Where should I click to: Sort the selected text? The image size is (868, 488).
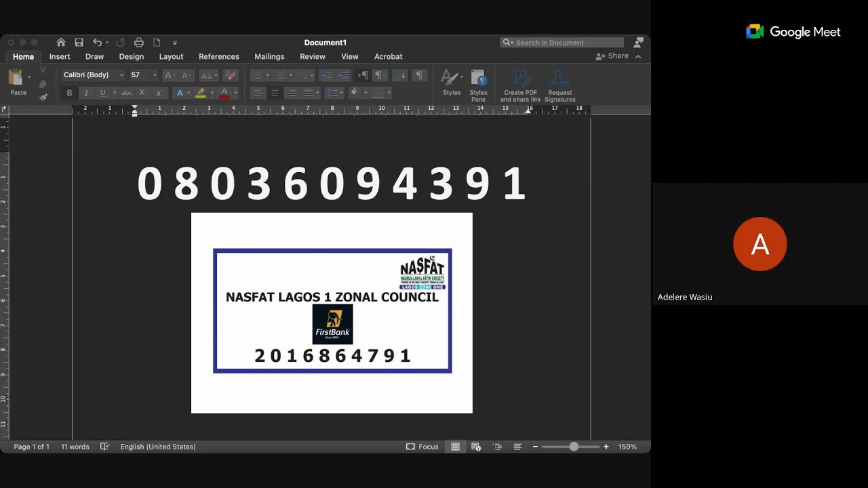pyautogui.click(x=401, y=75)
